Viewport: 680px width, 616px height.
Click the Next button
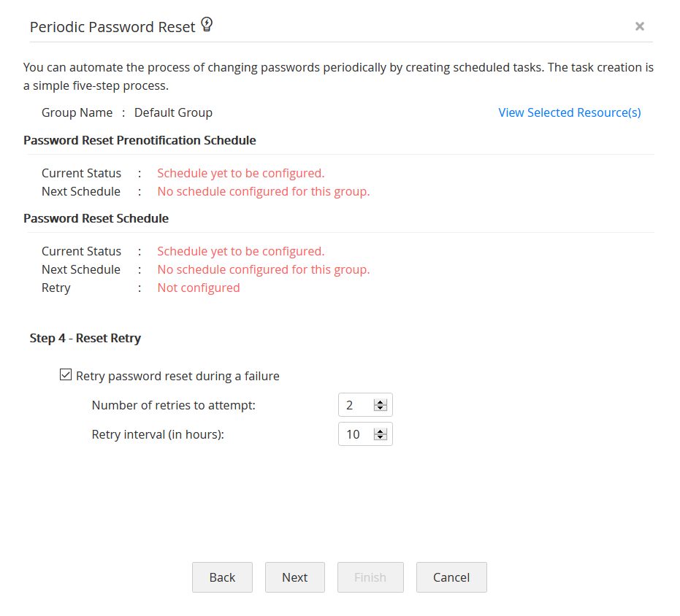tap(294, 577)
